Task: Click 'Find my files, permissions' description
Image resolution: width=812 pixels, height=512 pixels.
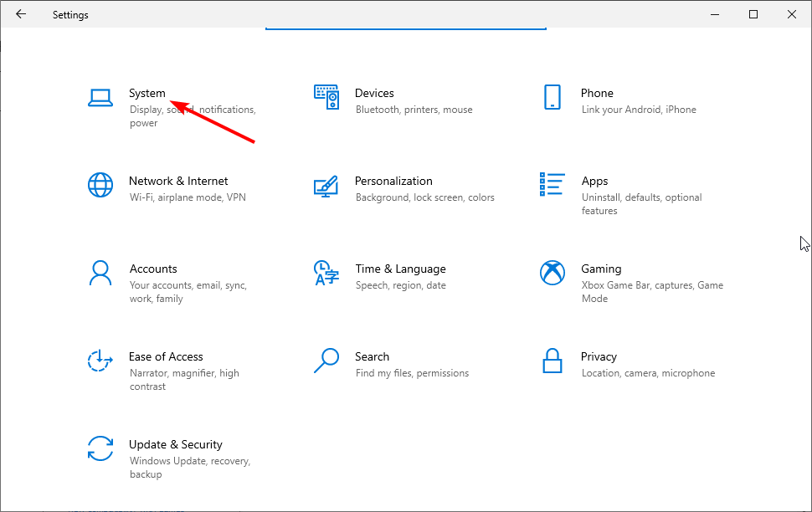Action: (412, 373)
